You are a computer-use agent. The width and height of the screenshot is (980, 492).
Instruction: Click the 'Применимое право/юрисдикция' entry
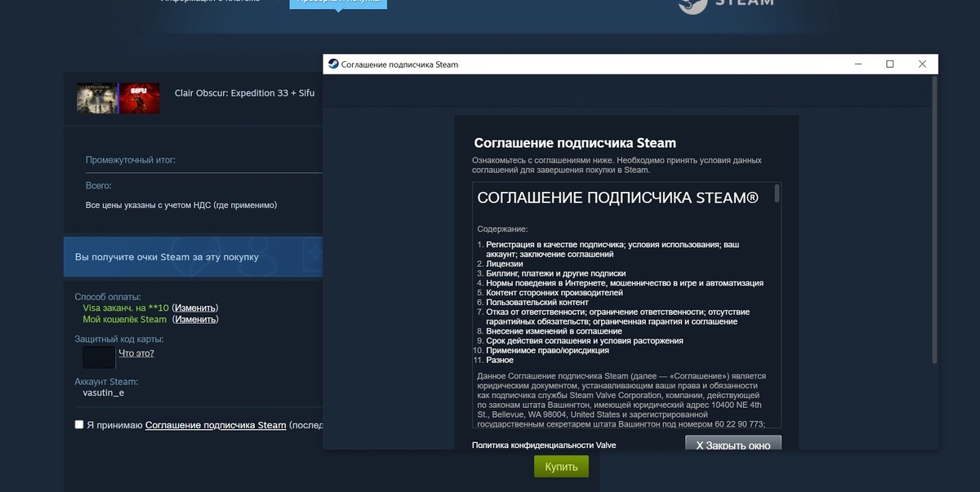tap(548, 350)
